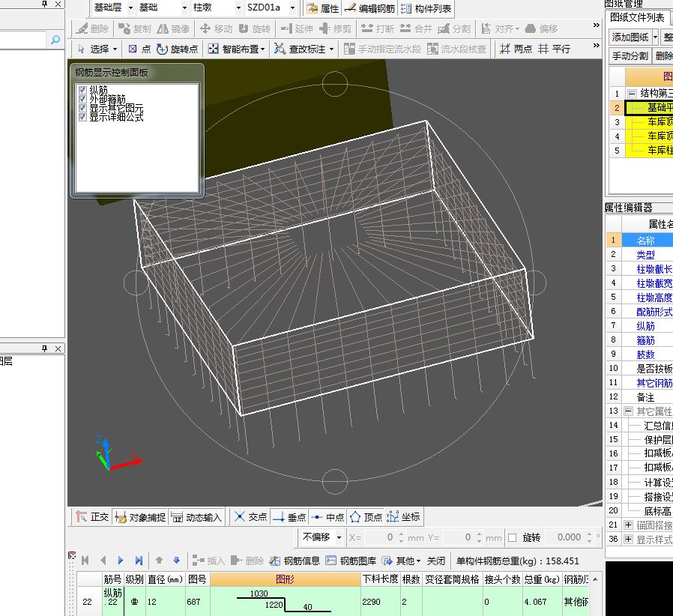Image resolution: width=673 pixels, height=616 pixels.
Task: Expand 显示样式 property group
Action: [628, 539]
